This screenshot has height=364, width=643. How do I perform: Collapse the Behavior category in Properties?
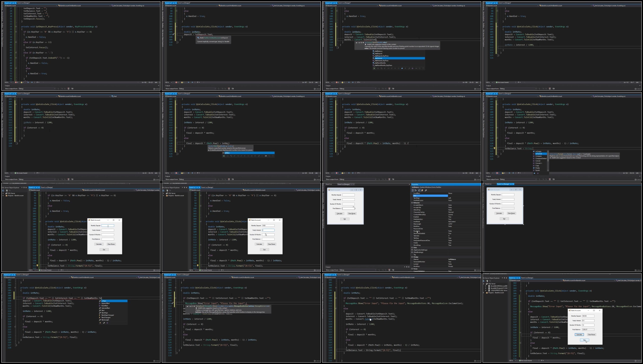point(412,203)
